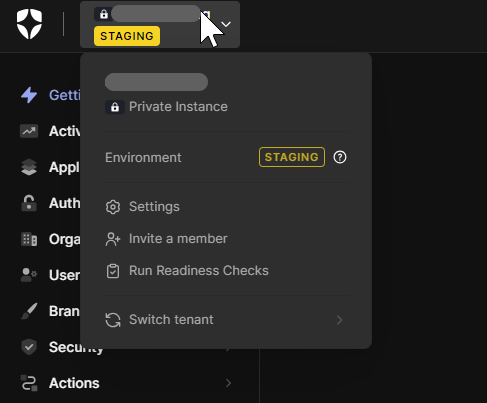Click the Auth0 shield logo
The height and width of the screenshot is (403, 487).
coord(29,24)
